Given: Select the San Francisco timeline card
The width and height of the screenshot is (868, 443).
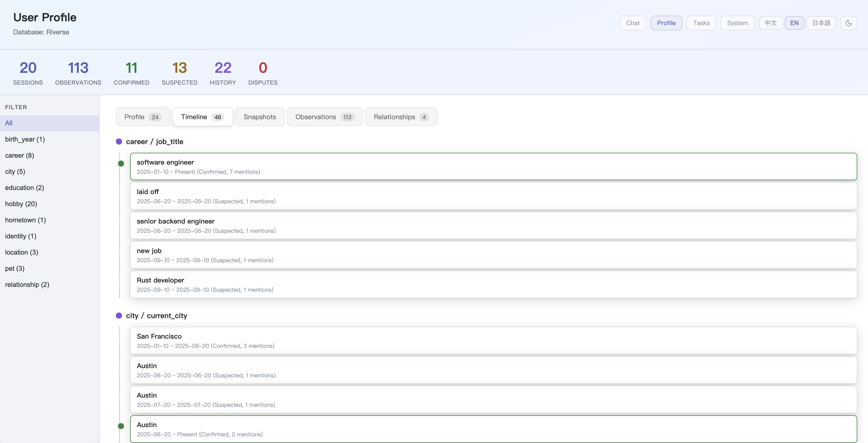Looking at the screenshot, I should point(493,341).
